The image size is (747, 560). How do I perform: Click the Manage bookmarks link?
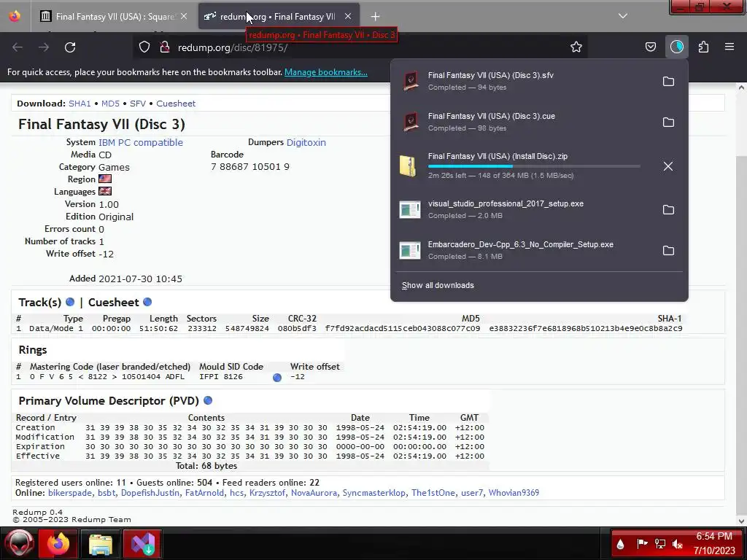pos(326,72)
